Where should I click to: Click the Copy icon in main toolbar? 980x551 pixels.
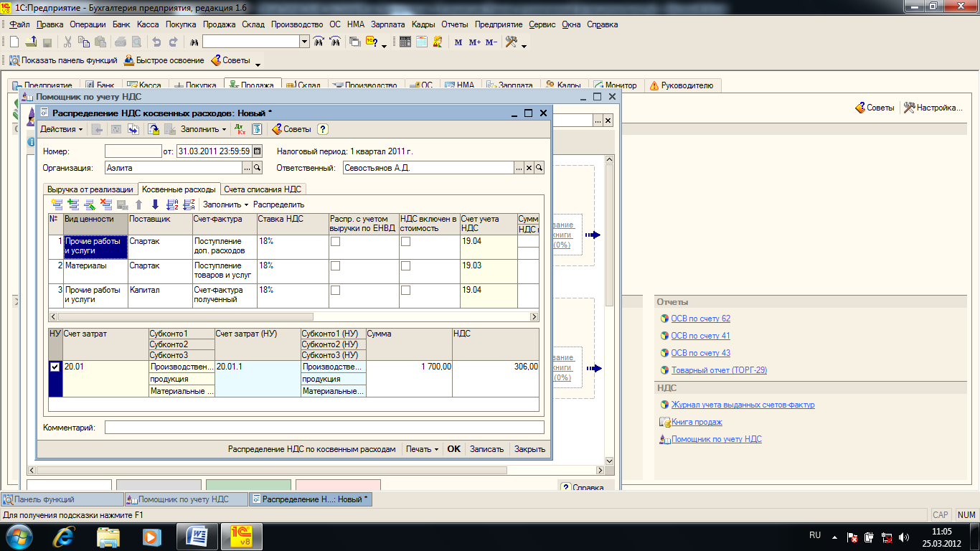tap(84, 42)
